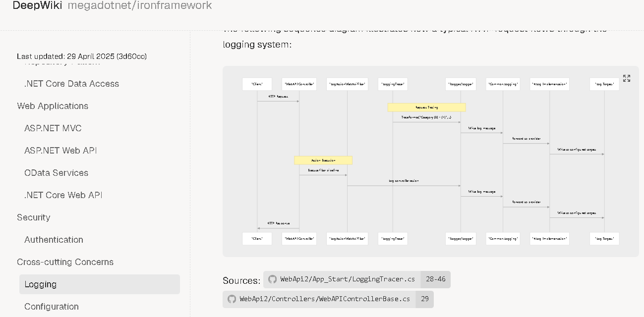Expand the sequence diagram to fullscreen

(627, 78)
